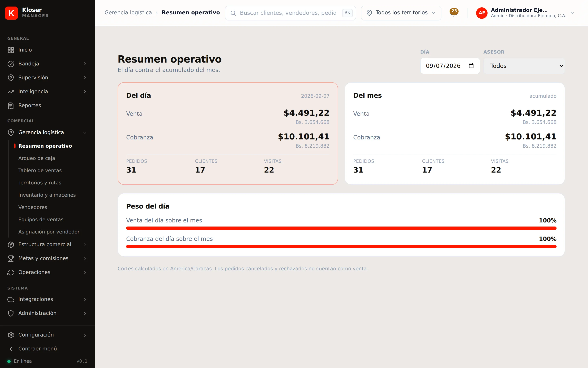Expand the Supervisión submenu chevron
This screenshot has width=588, height=368.
pyautogui.click(x=85, y=78)
